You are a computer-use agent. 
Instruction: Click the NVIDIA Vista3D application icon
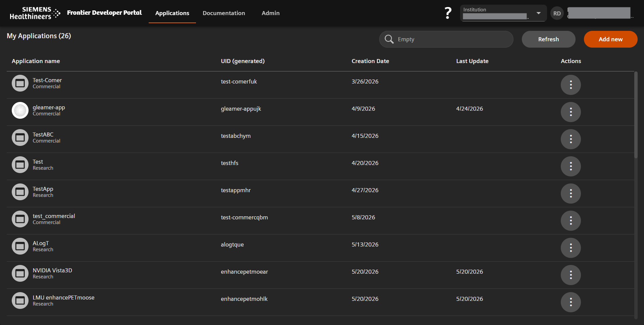click(x=20, y=273)
